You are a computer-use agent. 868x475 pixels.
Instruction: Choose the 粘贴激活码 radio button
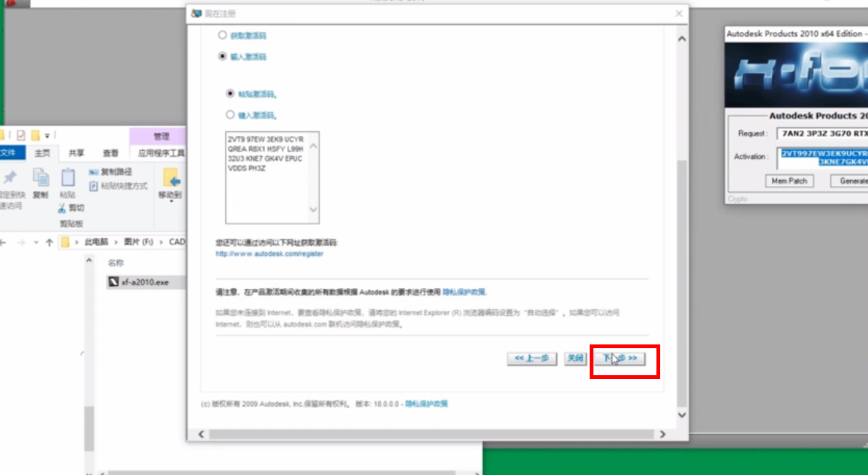(230, 94)
